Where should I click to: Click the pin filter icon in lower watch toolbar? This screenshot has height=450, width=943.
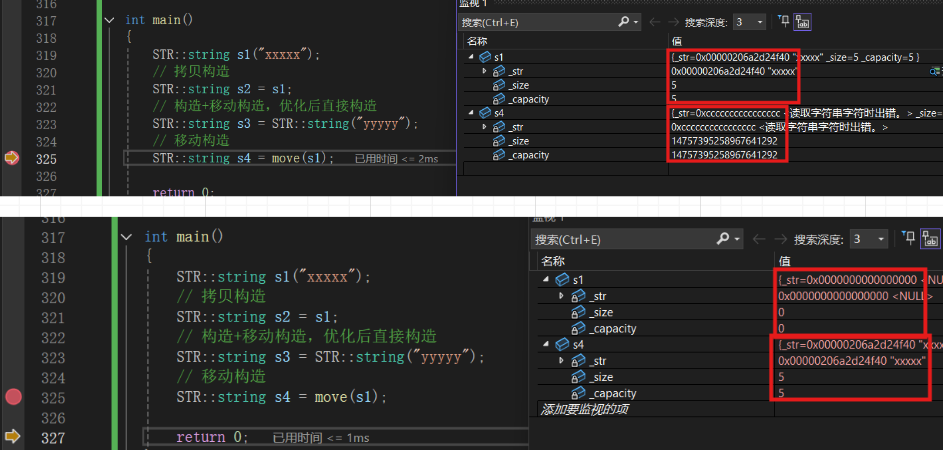pos(909,238)
